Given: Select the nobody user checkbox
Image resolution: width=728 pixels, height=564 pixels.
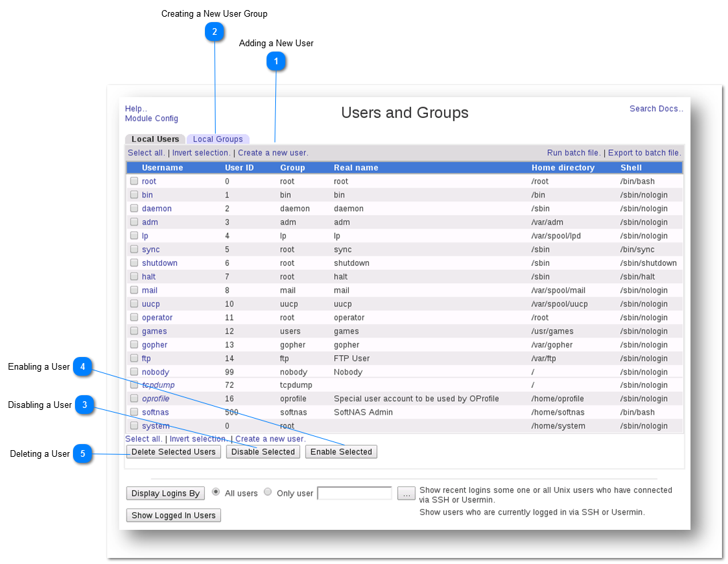Looking at the screenshot, I should [134, 371].
